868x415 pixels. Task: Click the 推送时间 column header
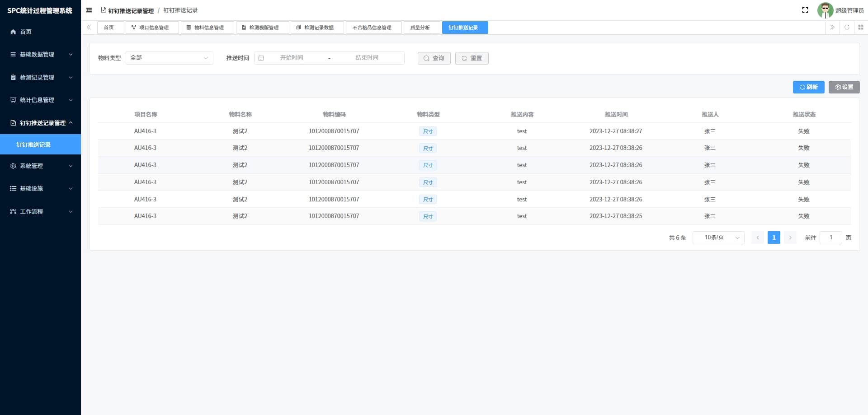click(616, 114)
